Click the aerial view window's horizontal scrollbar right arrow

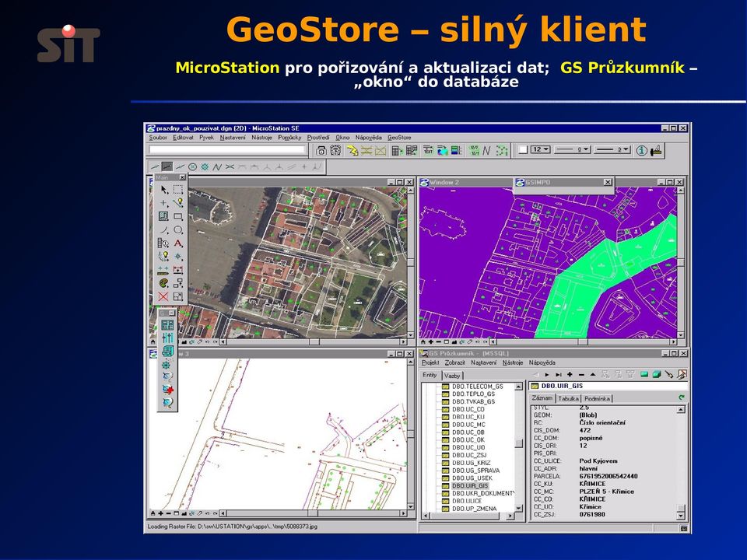click(x=403, y=342)
